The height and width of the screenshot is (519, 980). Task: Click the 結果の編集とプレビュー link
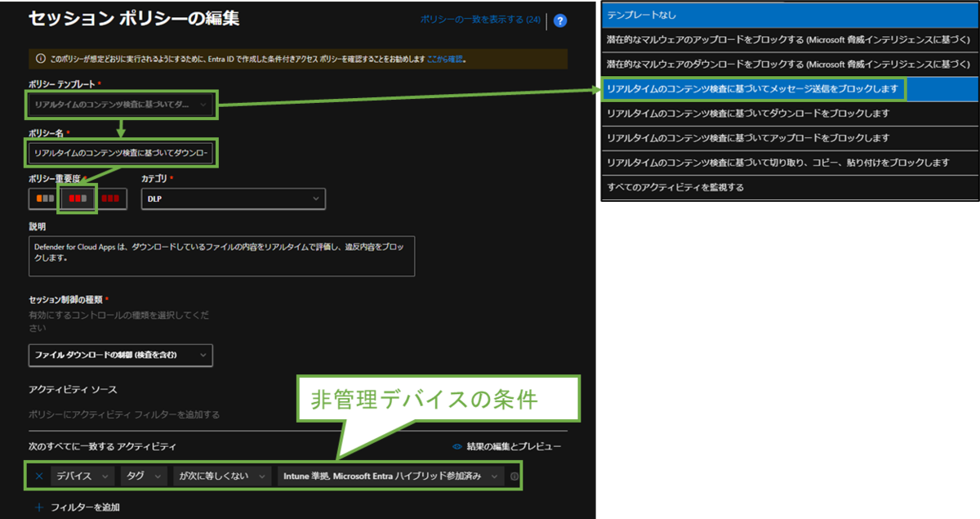(x=514, y=446)
